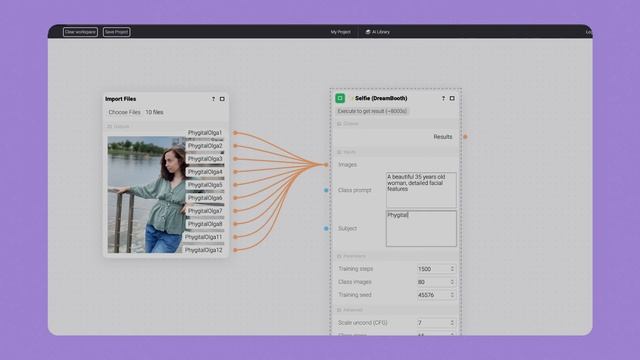Click the Subject blue connector dot
The width and height of the screenshot is (640, 360).
326,229
